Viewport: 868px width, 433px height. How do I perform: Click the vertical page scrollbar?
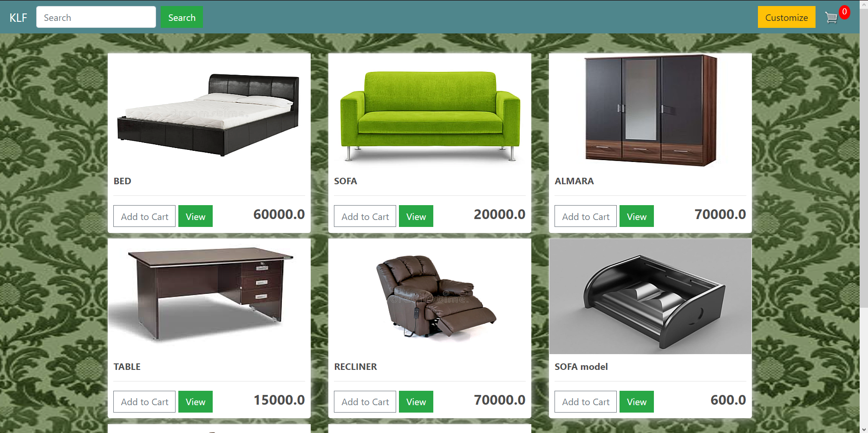coord(864,158)
